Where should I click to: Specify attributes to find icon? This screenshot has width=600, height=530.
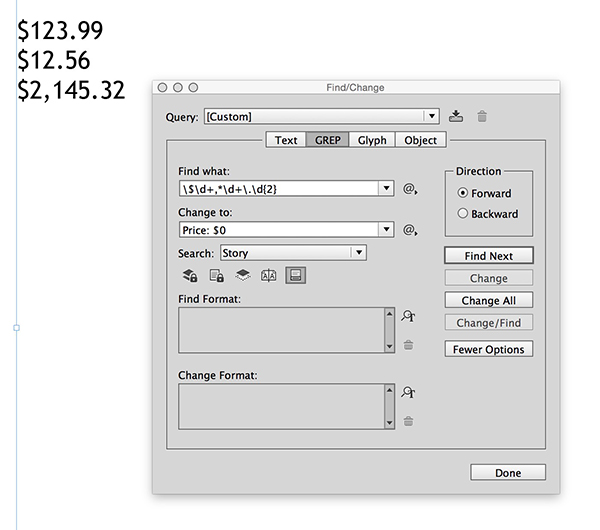[408, 316]
